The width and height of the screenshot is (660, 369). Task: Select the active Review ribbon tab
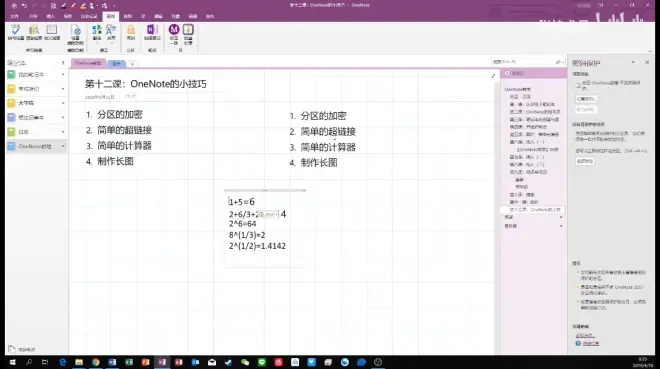(x=111, y=16)
